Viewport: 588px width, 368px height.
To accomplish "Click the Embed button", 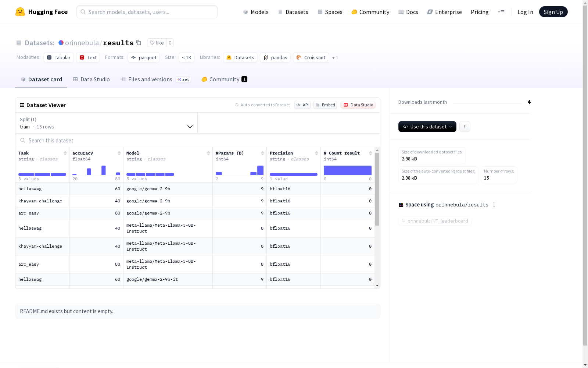I will pos(325,105).
